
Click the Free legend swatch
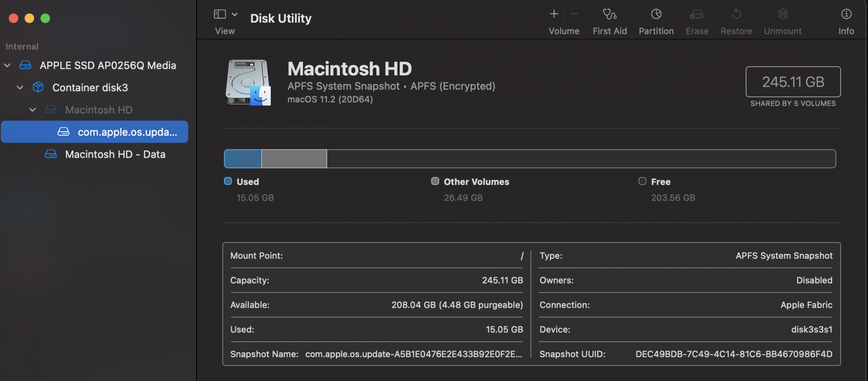[642, 181]
